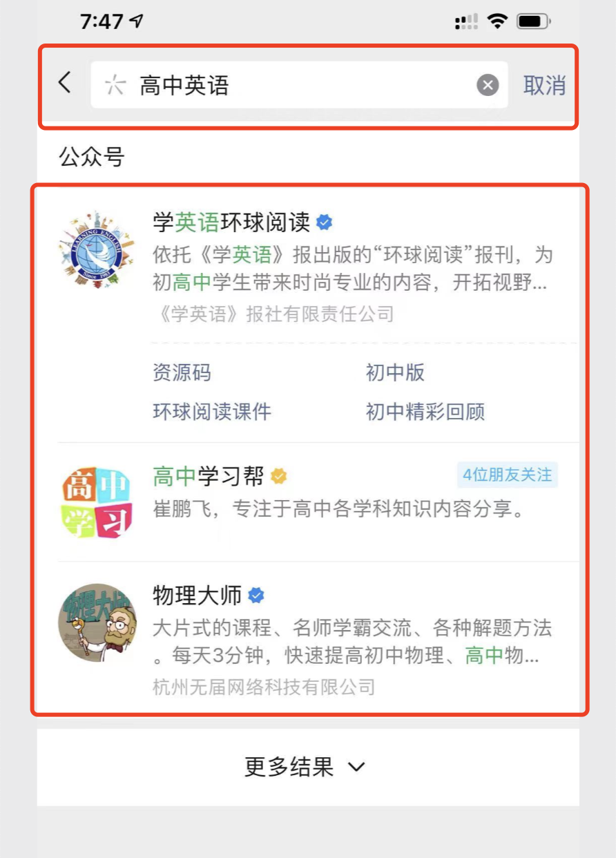Tap the back arrow icon
616x858 pixels.
[64, 83]
